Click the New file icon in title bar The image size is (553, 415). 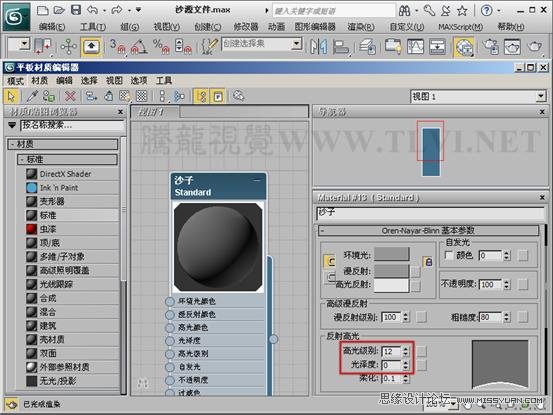coord(43,10)
